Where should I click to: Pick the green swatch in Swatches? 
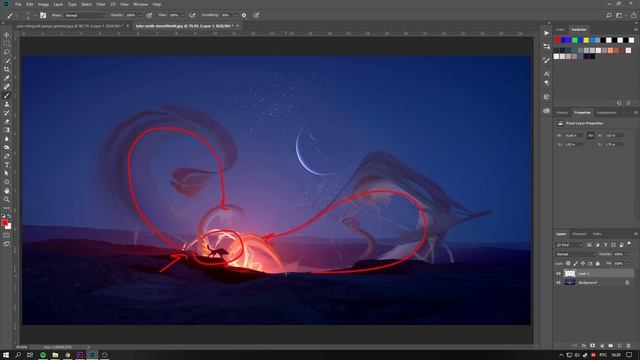(x=575, y=40)
